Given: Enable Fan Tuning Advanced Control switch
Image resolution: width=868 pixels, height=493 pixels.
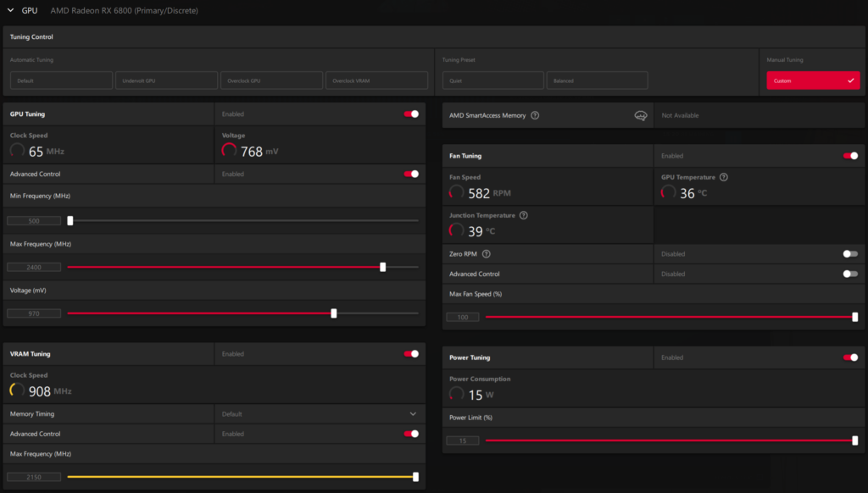Looking at the screenshot, I should click(851, 274).
